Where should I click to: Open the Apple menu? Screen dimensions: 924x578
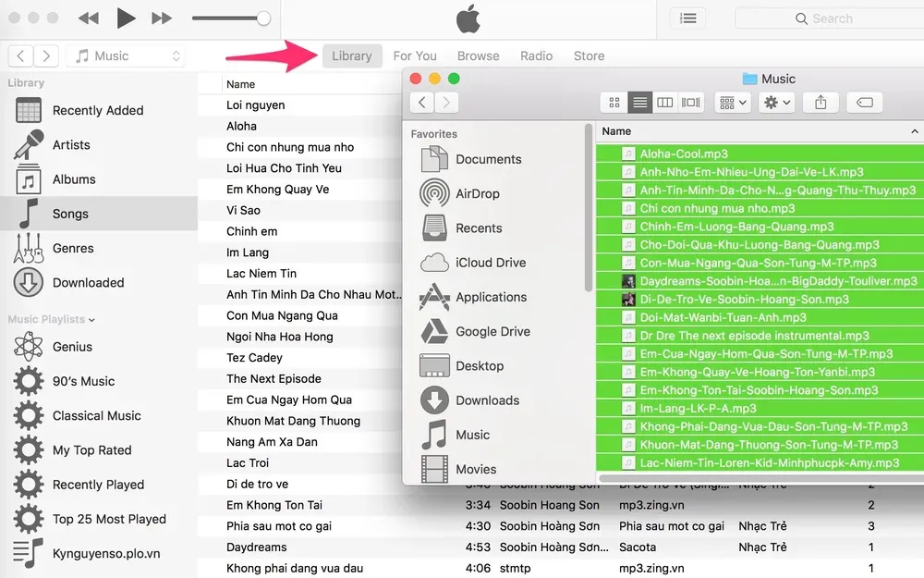468,18
